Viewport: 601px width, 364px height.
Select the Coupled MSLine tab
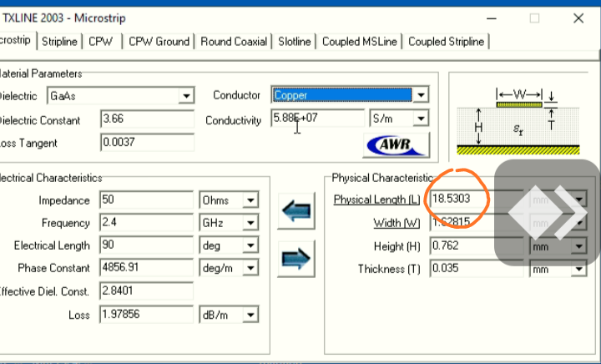coord(361,41)
